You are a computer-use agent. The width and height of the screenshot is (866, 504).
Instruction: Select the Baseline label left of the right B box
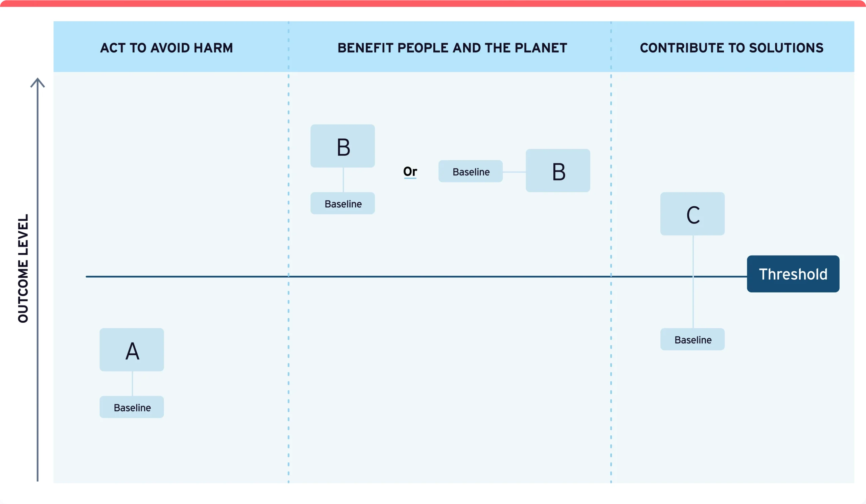point(471,171)
